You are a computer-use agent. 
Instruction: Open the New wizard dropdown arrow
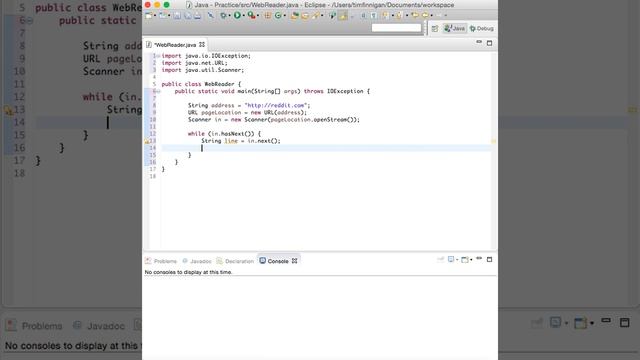click(x=155, y=16)
